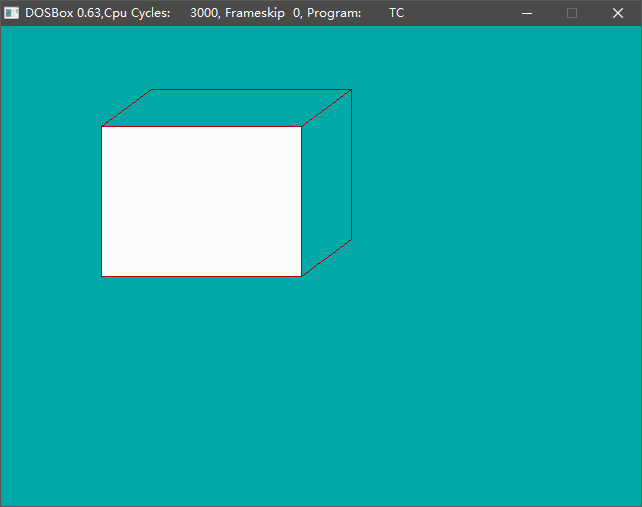642x507 pixels.
Task: Click the back bottom-right corner of the box
Action: click(x=351, y=239)
